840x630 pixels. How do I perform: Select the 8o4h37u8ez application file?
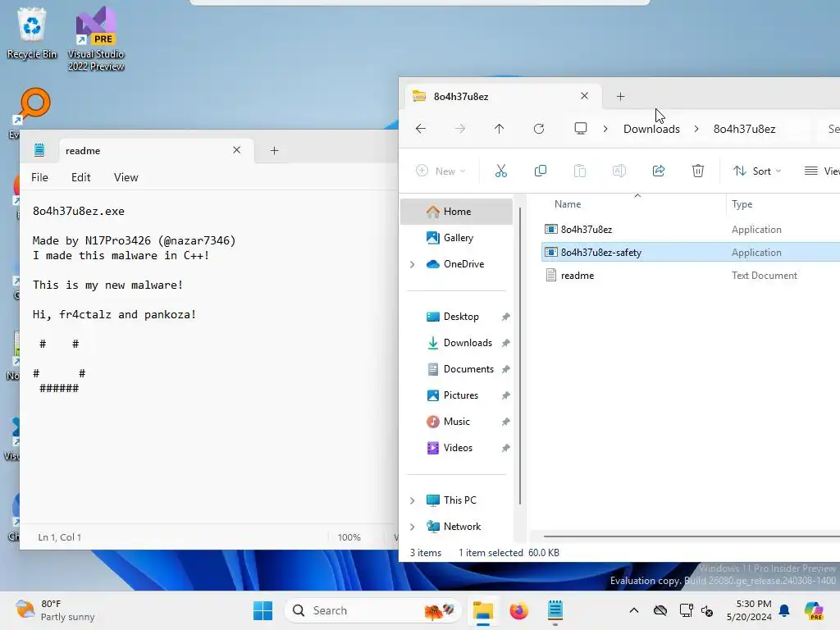(x=691, y=230)
